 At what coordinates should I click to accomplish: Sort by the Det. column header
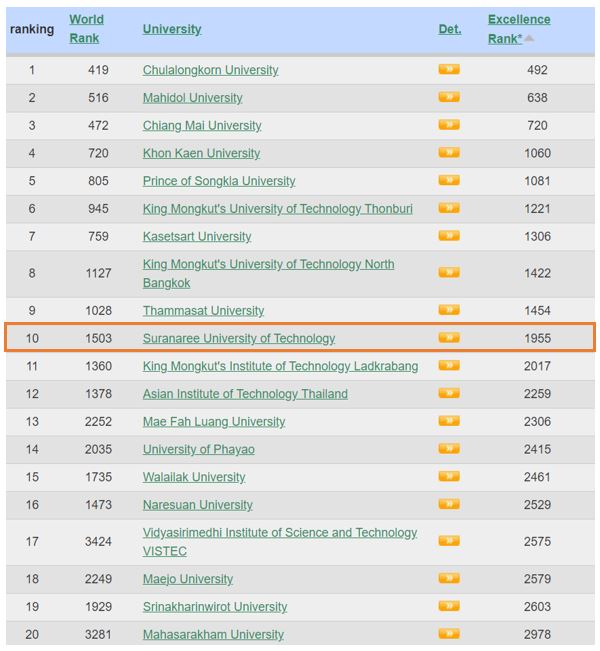coord(450,29)
